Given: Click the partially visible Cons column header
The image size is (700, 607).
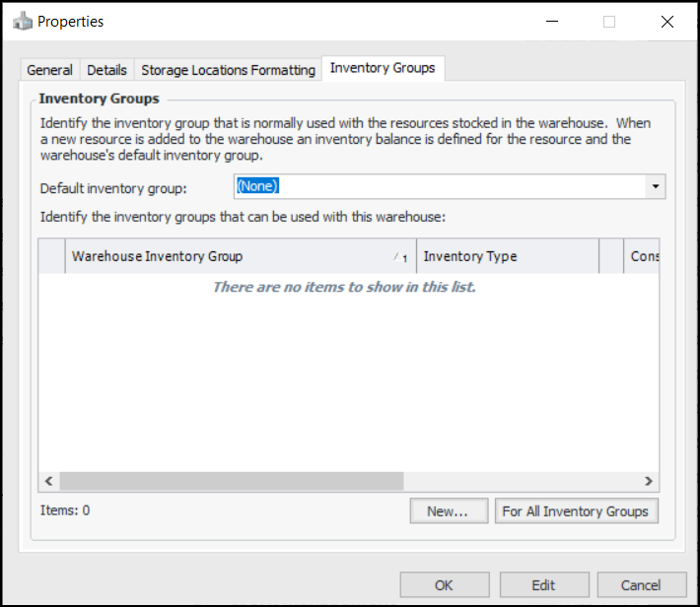Looking at the screenshot, I should (644, 256).
